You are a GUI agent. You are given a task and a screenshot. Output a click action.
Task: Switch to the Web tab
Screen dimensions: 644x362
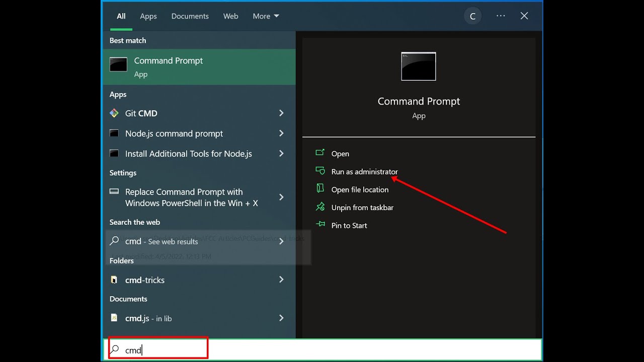[231, 16]
